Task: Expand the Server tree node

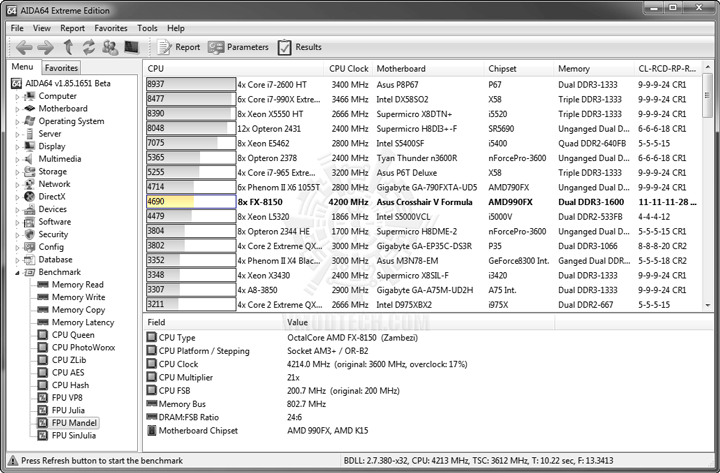Action: click(17, 134)
